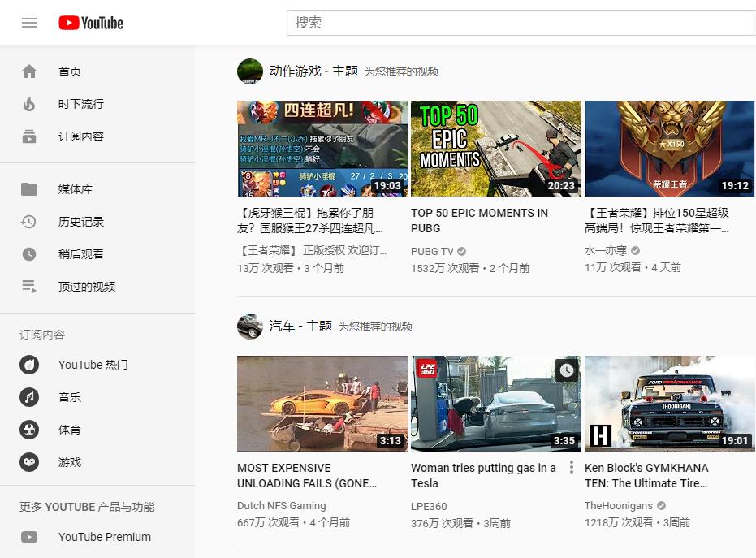Open options menu for Tesla video
756x558 pixels.
point(572,468)
